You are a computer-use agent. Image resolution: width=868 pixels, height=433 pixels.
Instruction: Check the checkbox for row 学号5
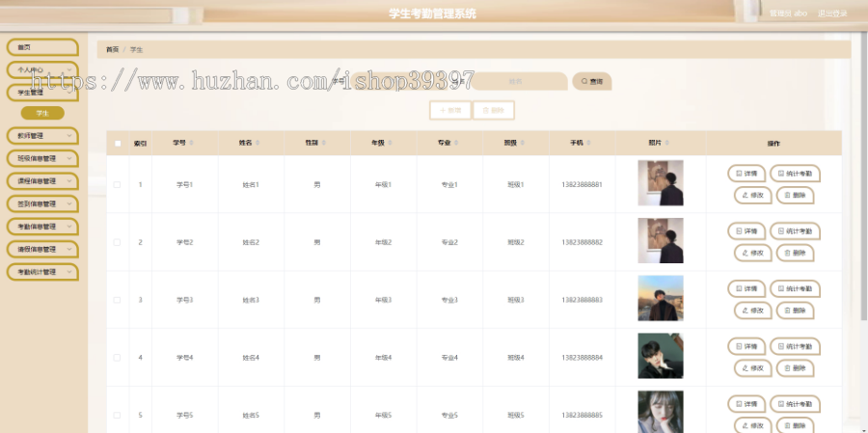click(117, 415)
